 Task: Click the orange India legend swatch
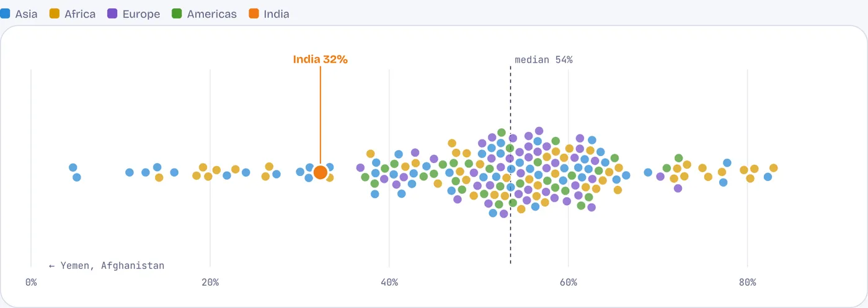pyautogui.click(x=254, y=14)
